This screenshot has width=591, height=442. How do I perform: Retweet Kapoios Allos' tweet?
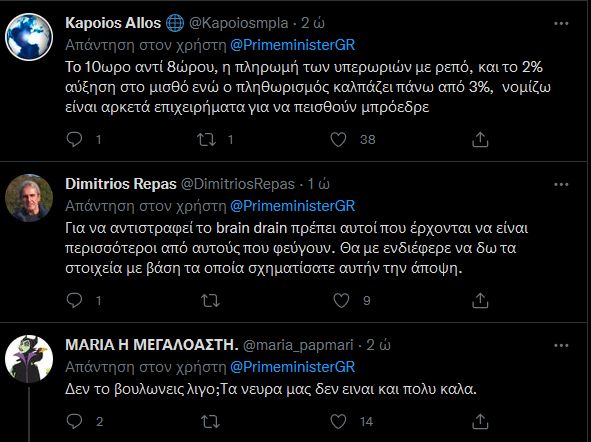(207, 140)
